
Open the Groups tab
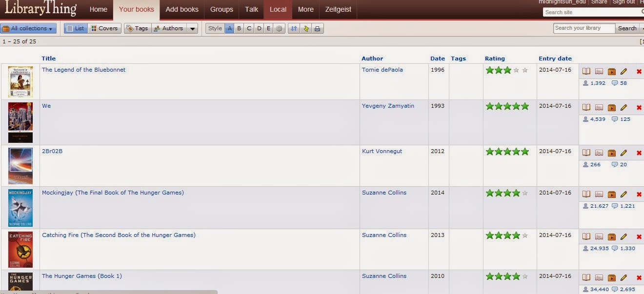pyautogui.click(x=221, y=9)
